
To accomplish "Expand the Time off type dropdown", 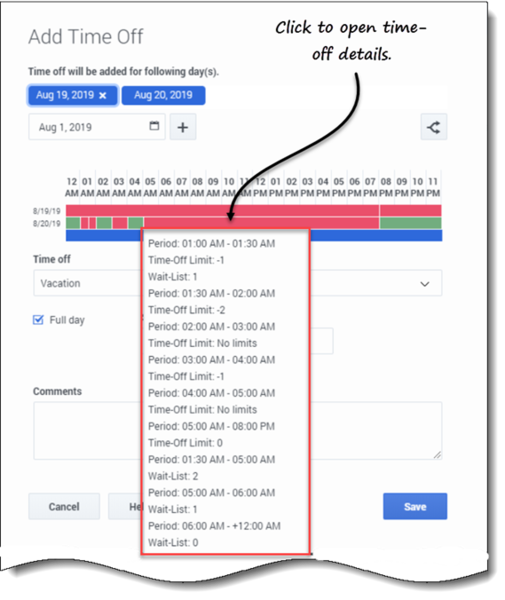I will coord(425,284).
